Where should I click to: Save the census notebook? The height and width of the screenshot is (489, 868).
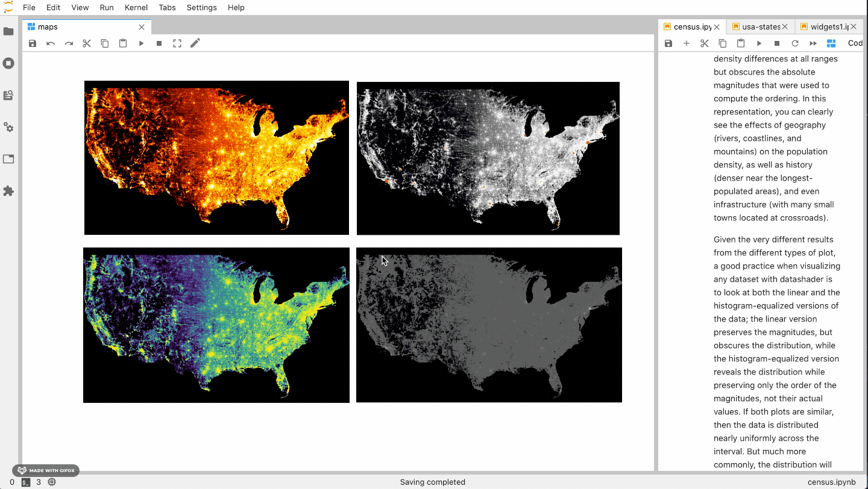(668, 43)
